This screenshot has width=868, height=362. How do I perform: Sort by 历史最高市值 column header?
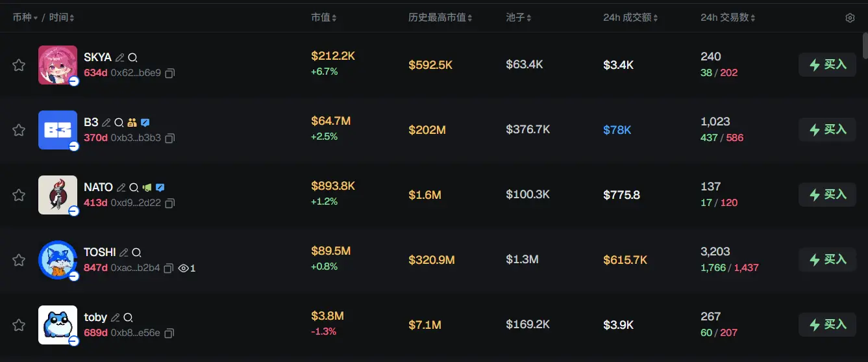tap(440, 18)
